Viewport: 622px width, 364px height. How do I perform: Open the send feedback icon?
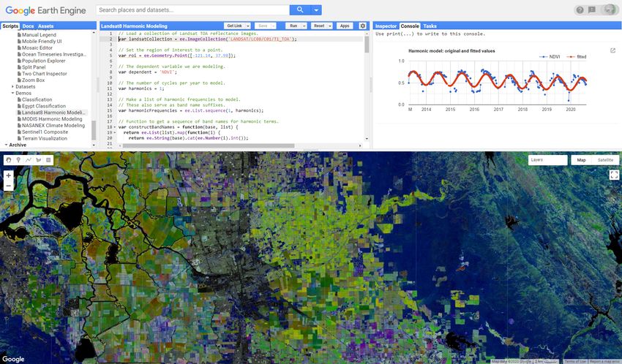592,10
